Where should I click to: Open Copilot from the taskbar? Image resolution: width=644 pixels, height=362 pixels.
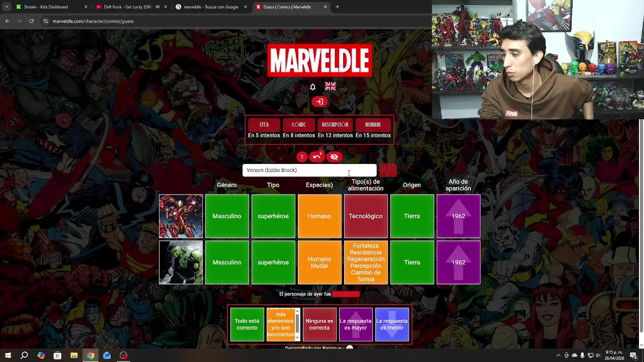[x=41, y=355]
